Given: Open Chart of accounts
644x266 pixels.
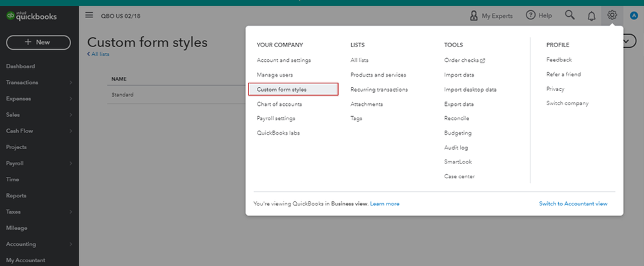Looking at the screenshot, I should click(x=279, y=104).
